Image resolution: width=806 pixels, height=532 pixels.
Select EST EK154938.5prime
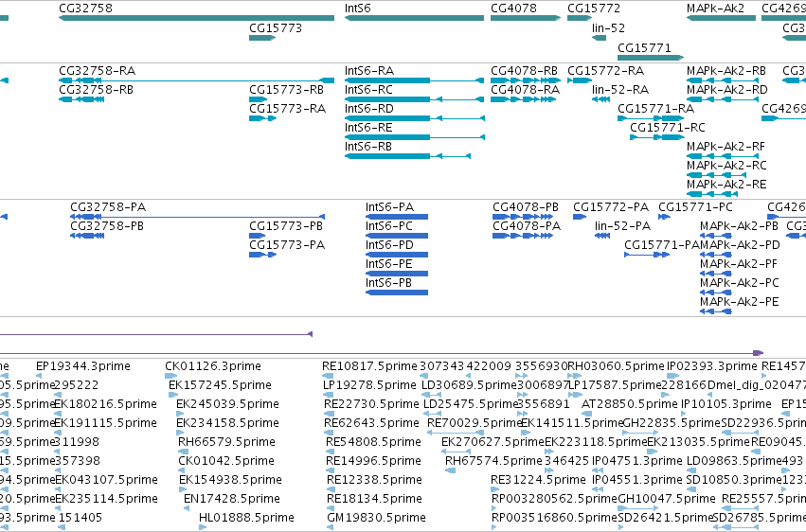(x=230, y=480)
